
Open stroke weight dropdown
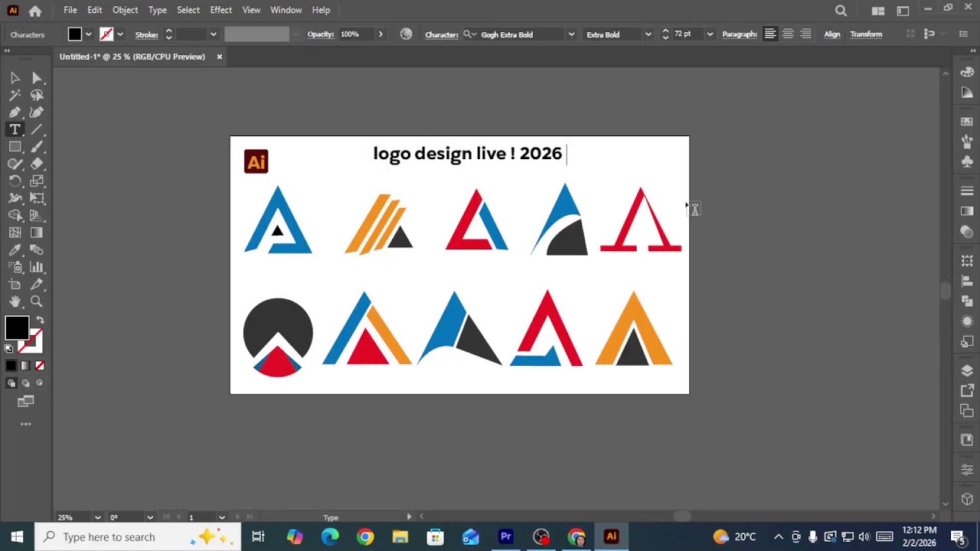coord(214,34)
